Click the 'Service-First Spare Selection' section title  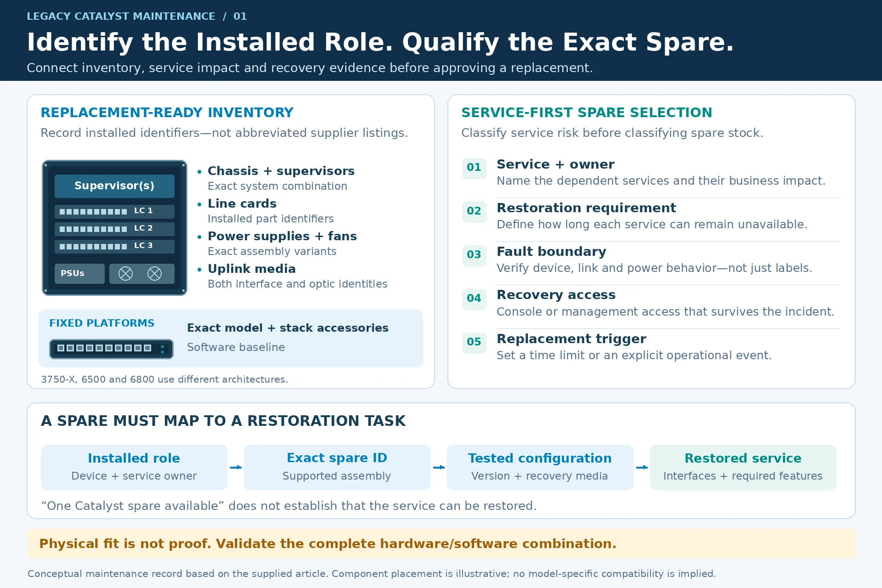(587, 113)
